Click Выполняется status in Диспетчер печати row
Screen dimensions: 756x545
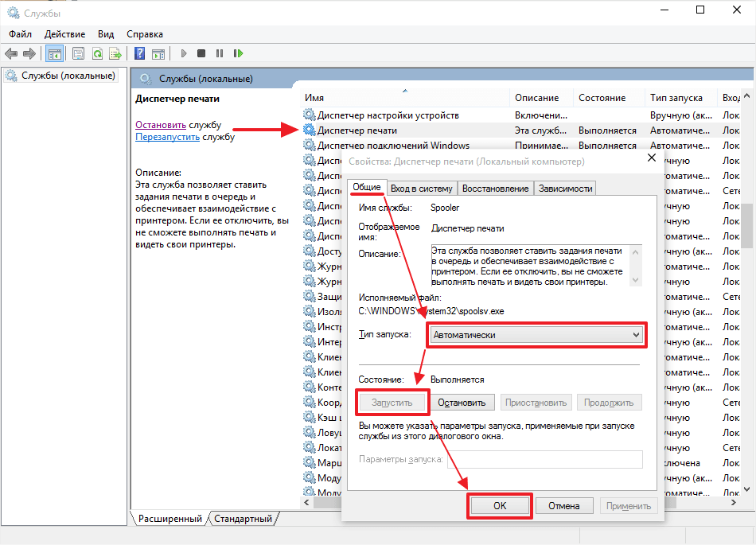coord(607,130)
